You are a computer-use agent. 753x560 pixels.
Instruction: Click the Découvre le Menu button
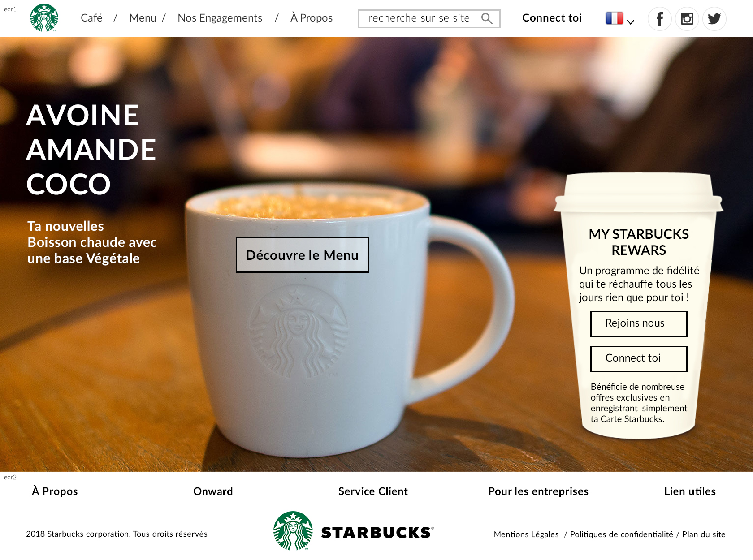tap(302, 255)
